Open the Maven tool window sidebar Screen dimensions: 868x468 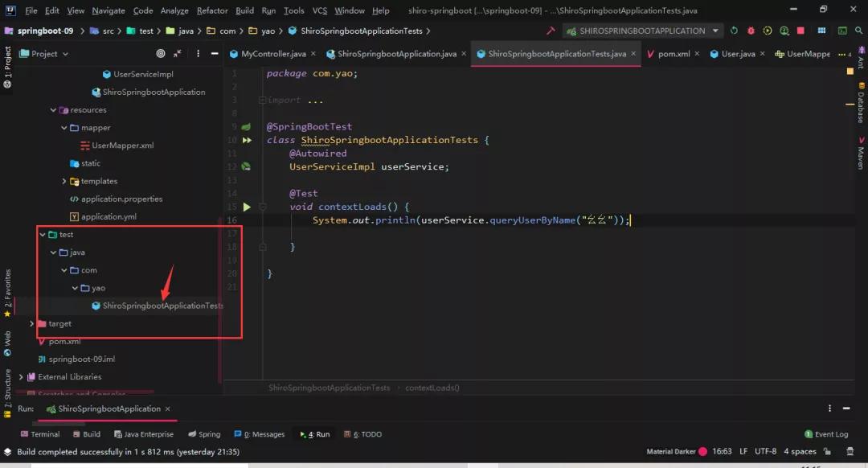tap(862, 154)
